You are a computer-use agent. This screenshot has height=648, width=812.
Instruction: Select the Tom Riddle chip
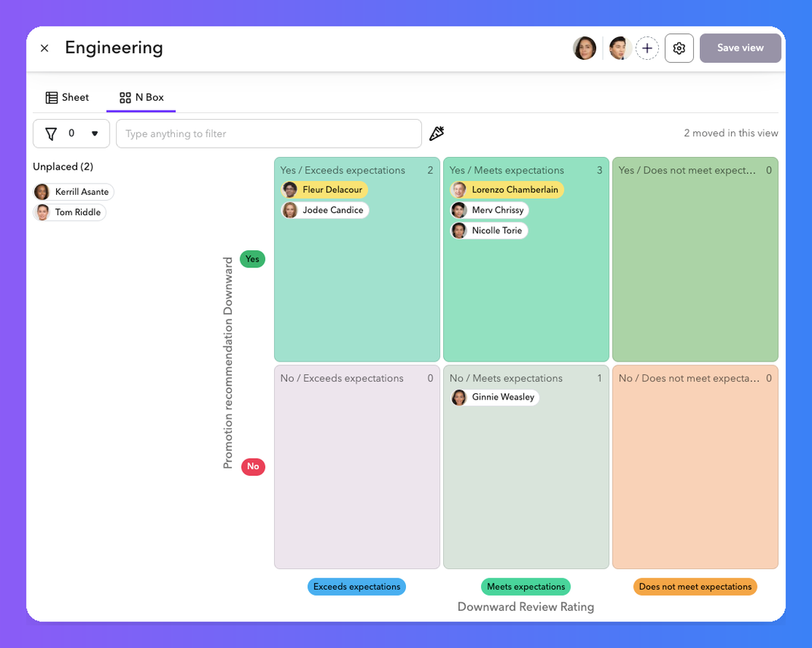[70, 212]
